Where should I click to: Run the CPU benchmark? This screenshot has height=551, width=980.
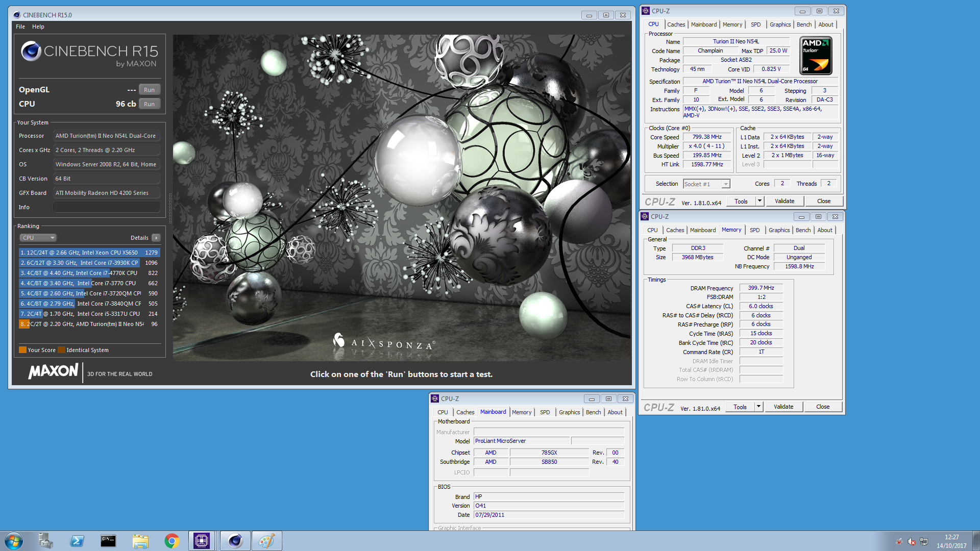pyautogui.click(x=149, y=104)
